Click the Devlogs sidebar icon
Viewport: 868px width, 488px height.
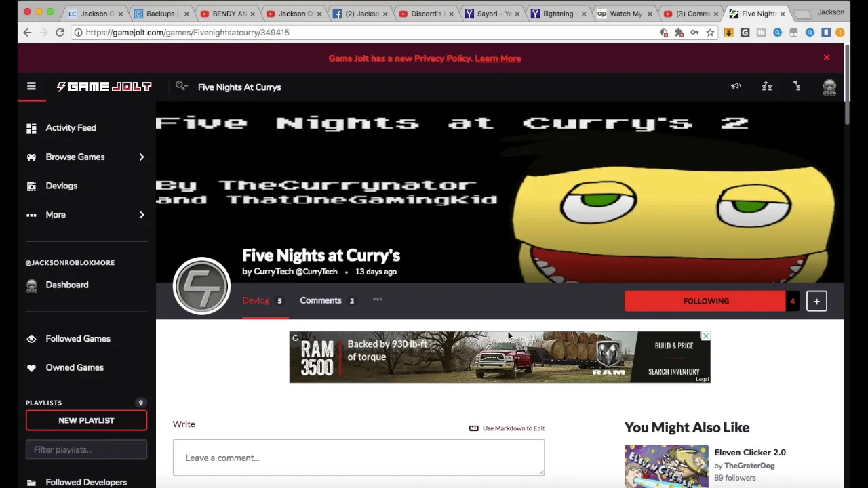point(31,186)
